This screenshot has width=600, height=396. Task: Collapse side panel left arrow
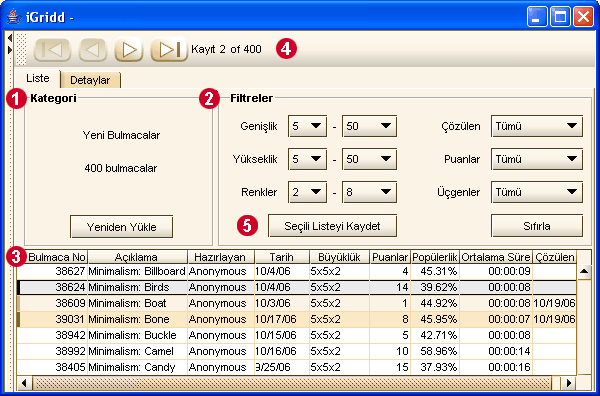(x=10, y=37)
